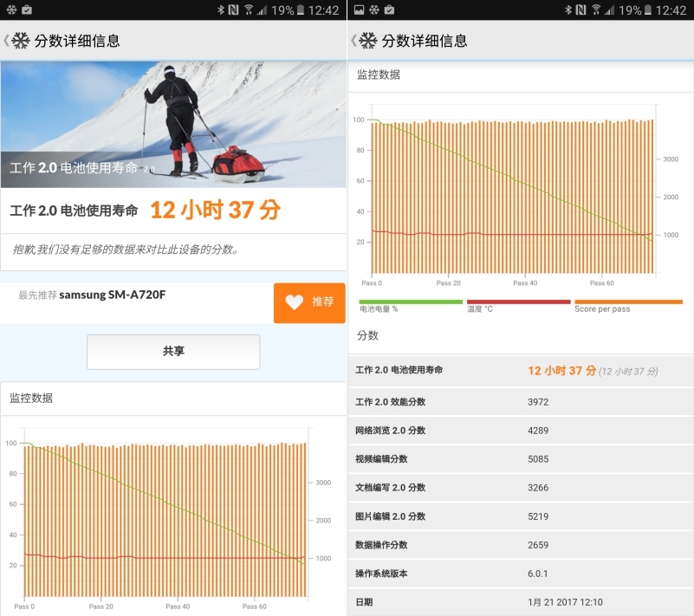Tap the heart 推荐 recommend button
This screenshot has width=694, height=616.
click(309, 302)
